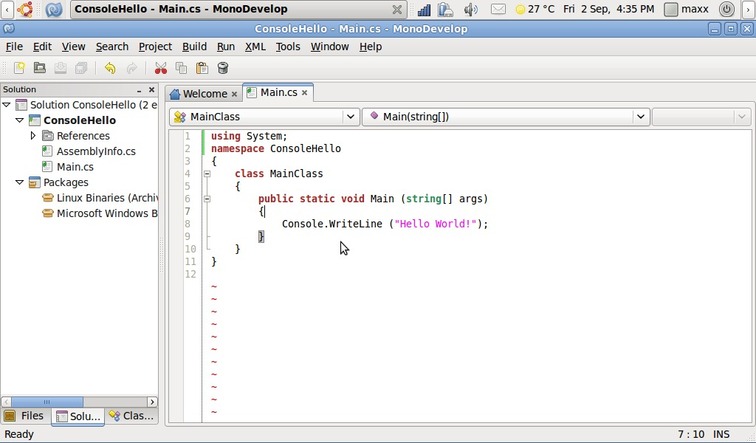Open the Tools menu
The image size is (756, 443).
pos(288,47)
